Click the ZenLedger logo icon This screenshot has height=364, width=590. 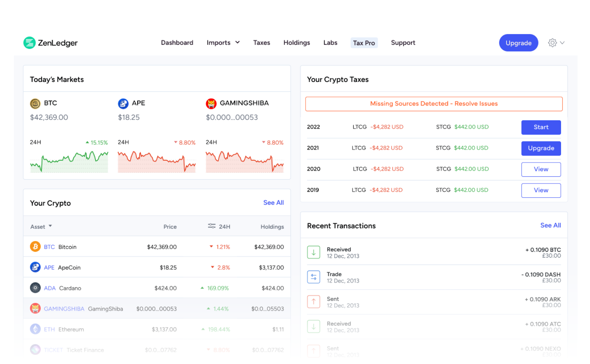click(29, 43)
